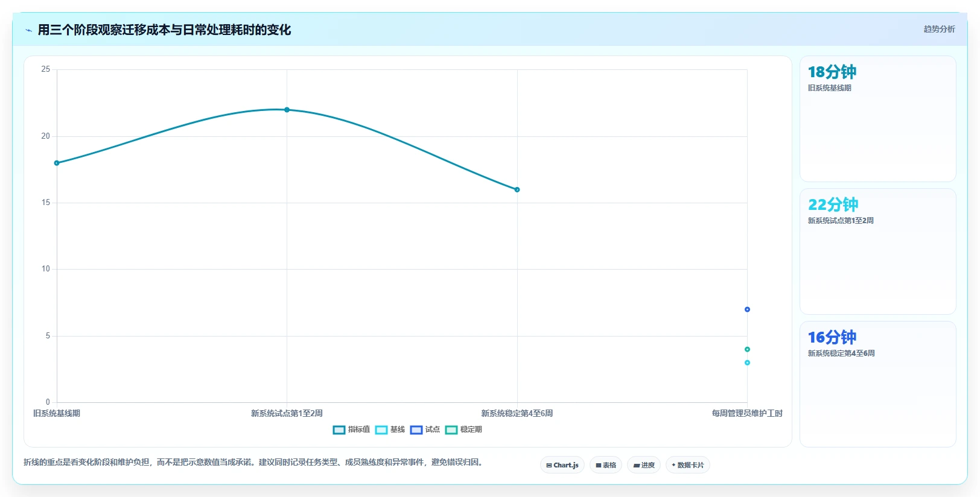Click the green 稳定期 point near value 4
This screenshot has width=980, height=497.
pos(747,349)
